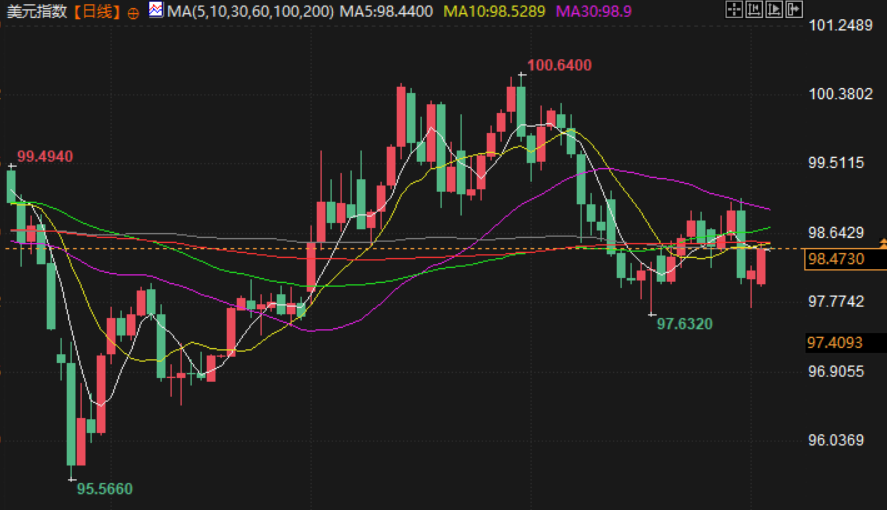Open the 【日线】 period selector

tap(97, 11)
